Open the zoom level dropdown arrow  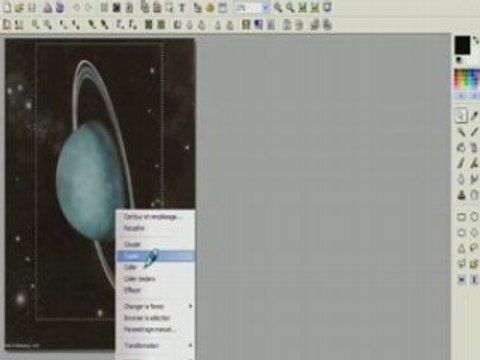click(266, 8)
